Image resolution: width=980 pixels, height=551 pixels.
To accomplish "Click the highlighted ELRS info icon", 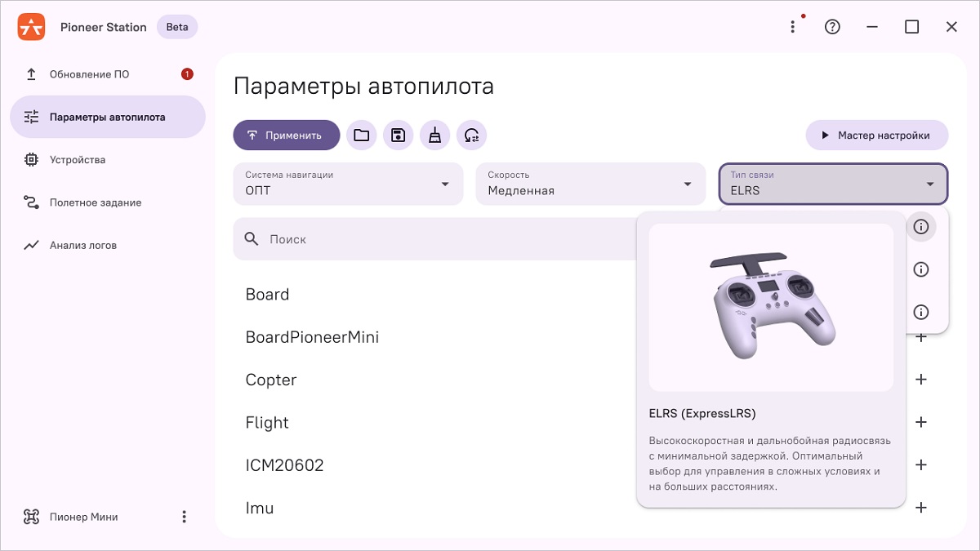I will point(921,226).
